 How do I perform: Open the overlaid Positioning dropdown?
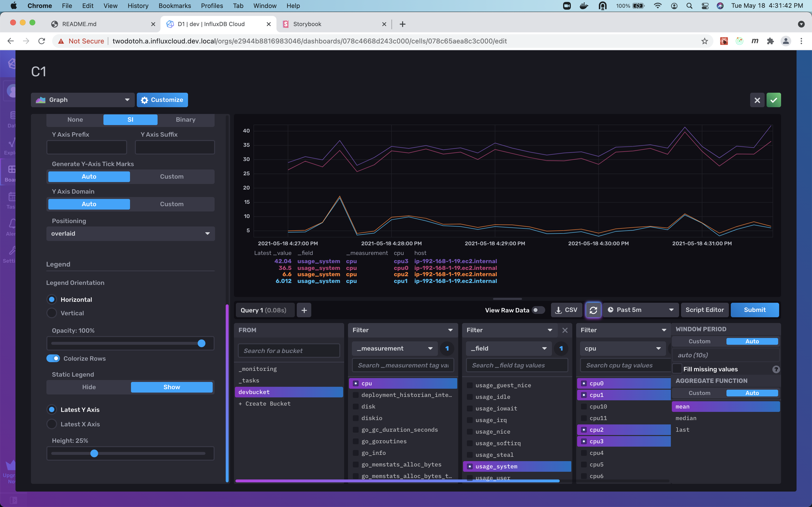point(130,233)
